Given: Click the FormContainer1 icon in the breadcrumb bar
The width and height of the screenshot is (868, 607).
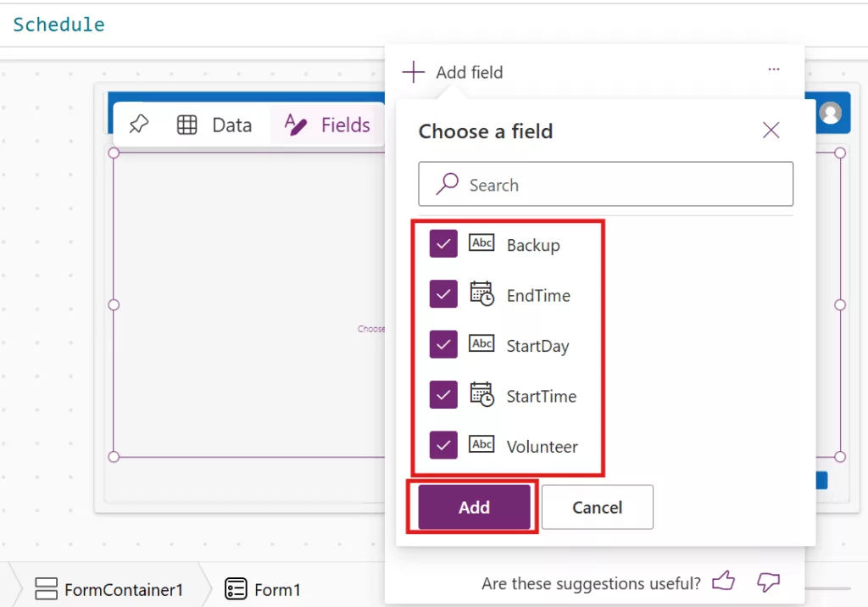Looking at the screenshot, I should 44,588.
